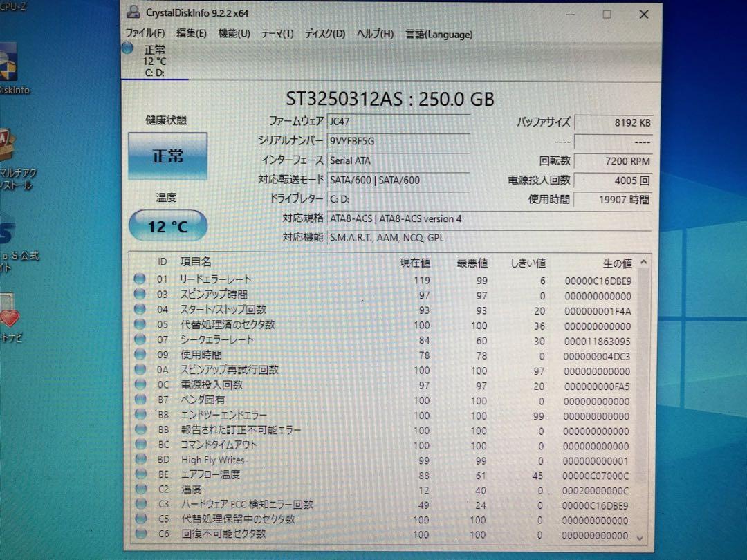Viewport: 747px width, 560px height.
Task: Click status icon for High Fly Writes row
Action: pos(140,458)
